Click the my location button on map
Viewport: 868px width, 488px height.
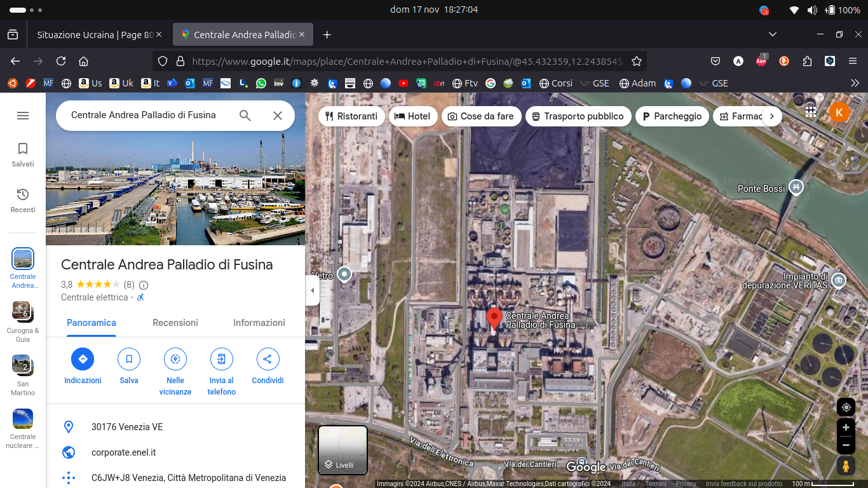point(846,407)
